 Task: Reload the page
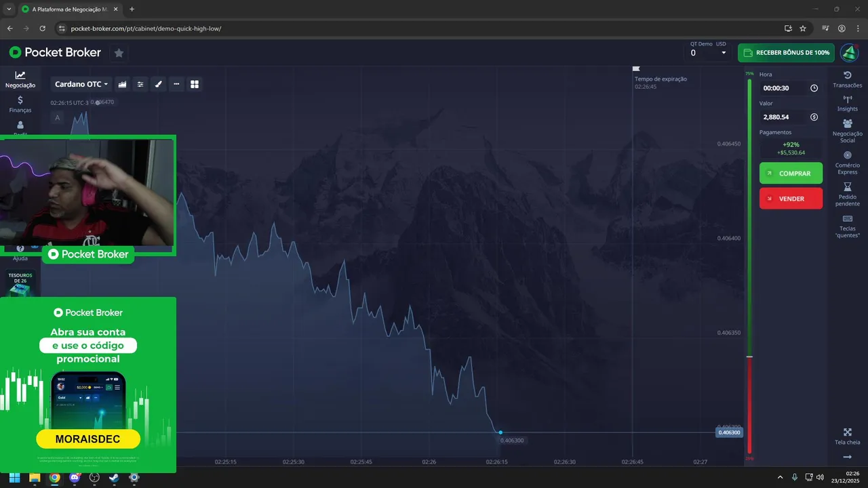[43, 28]
